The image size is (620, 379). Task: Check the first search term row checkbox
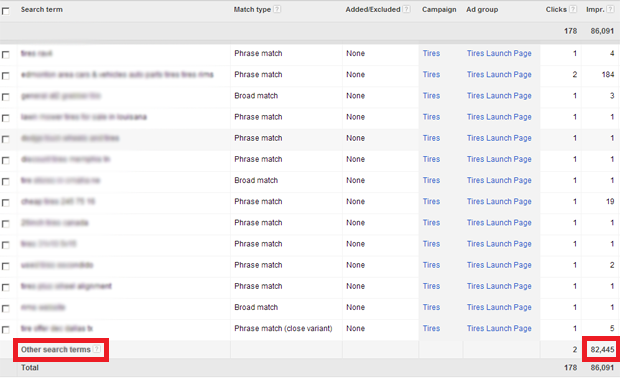coord(6,55)
